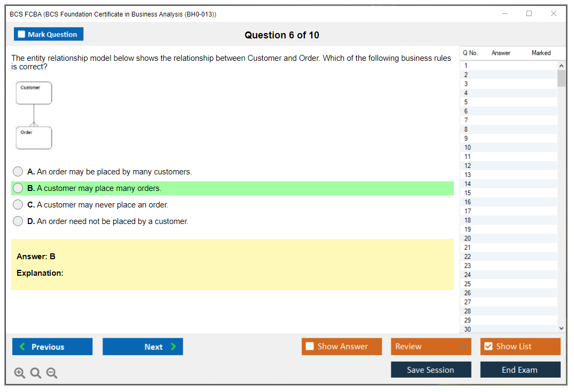Choose option D radio button
The height and width of the screenshot is (392, 574).
pyautogui.click(x=18, y=221)
